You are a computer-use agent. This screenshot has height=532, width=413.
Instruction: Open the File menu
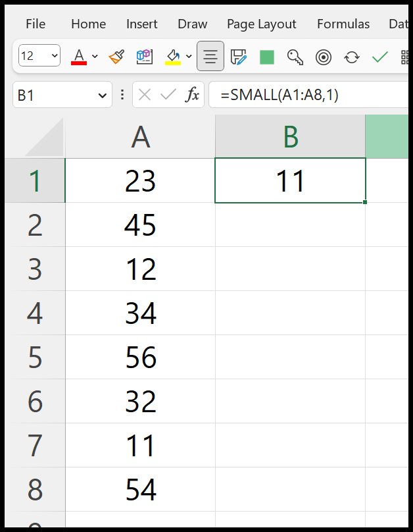point(35,24)
